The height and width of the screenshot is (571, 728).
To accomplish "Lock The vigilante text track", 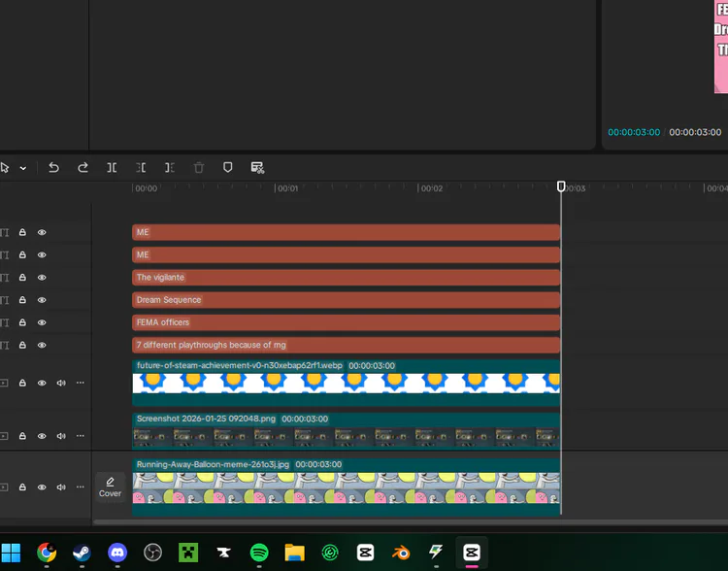I will point(22,278).
